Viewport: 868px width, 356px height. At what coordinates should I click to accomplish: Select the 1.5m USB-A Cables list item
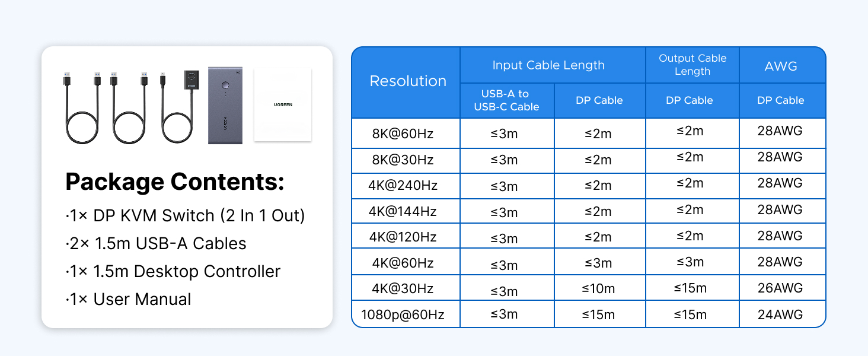tap(156, 243)
